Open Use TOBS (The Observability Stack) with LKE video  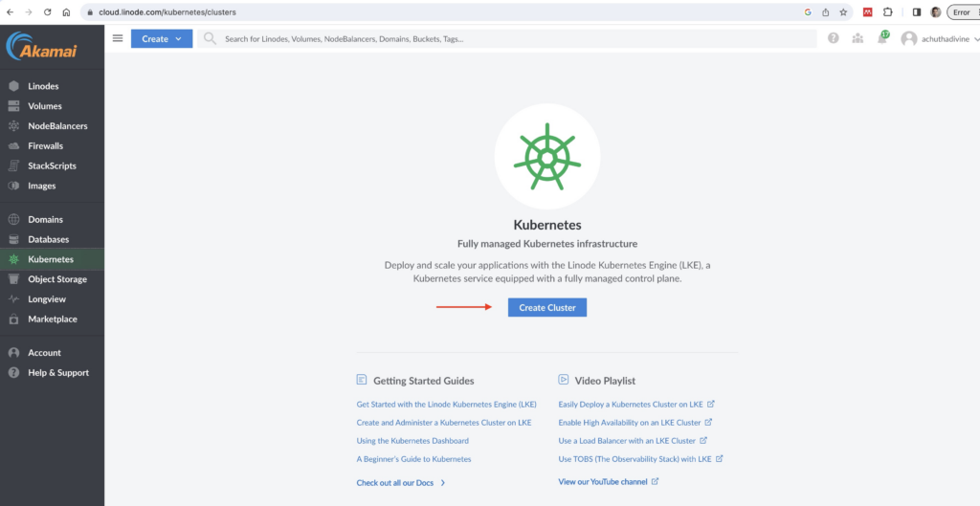[640, 458]
